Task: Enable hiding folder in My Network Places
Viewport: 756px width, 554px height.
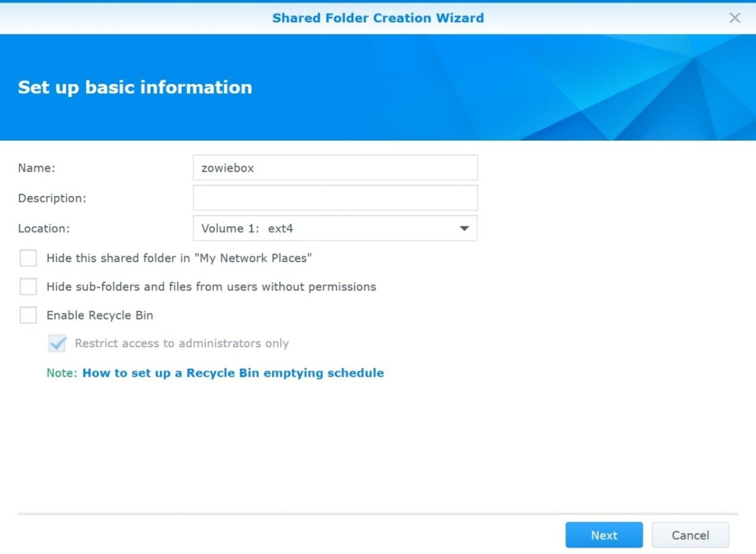Action: click(28, 258)
